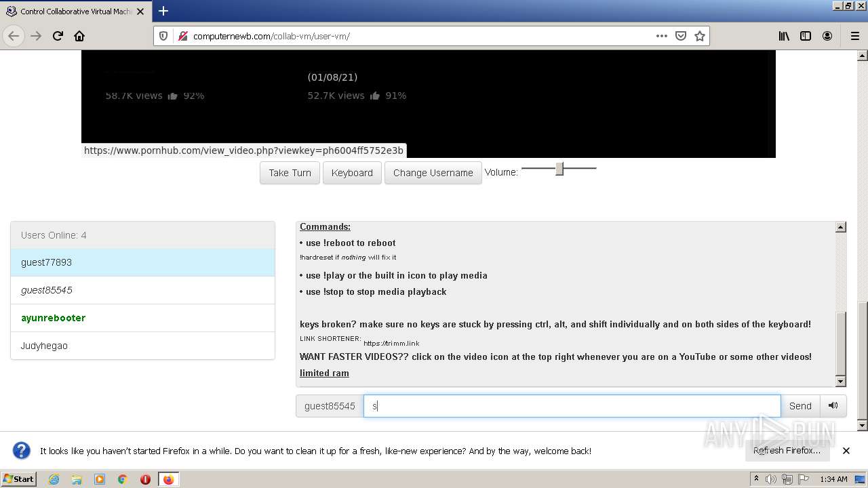The height and width of the screenshot is (488, 868).
Task: Select user guest77893 in the list
Action: 142,262
